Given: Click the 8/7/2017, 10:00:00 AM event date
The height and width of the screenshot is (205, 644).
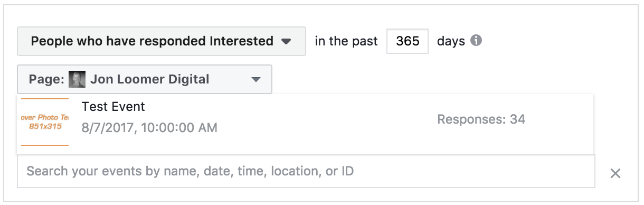Looking at the screenshot, I should (149, 128).
